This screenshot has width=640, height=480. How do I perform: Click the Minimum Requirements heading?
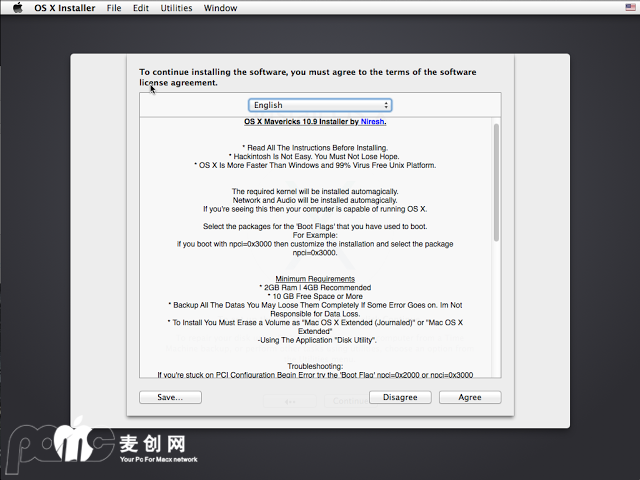315,279
